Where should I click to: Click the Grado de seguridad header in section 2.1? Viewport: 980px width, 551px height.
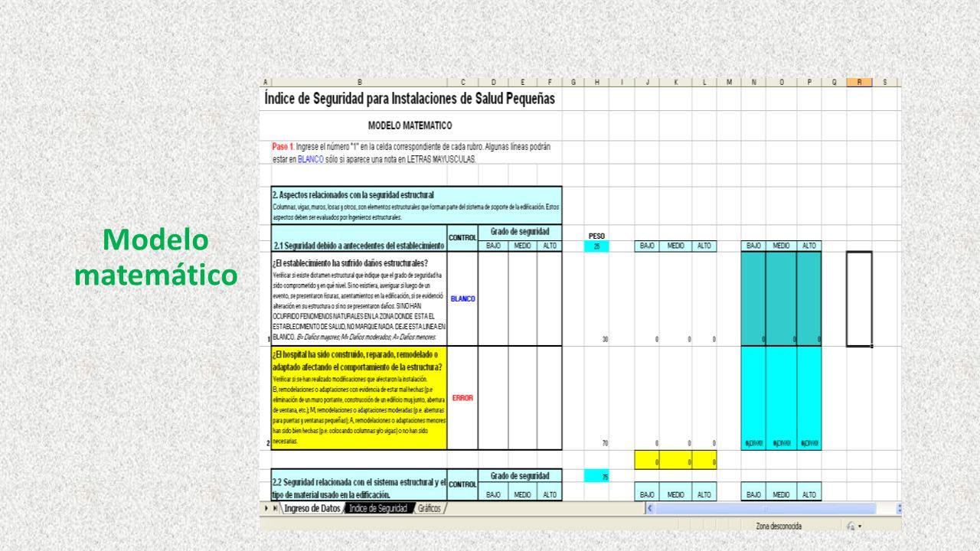[x=520, y=231]
